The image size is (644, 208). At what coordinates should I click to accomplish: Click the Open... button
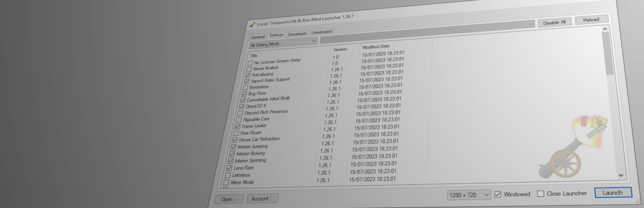(x=229, y=199)
